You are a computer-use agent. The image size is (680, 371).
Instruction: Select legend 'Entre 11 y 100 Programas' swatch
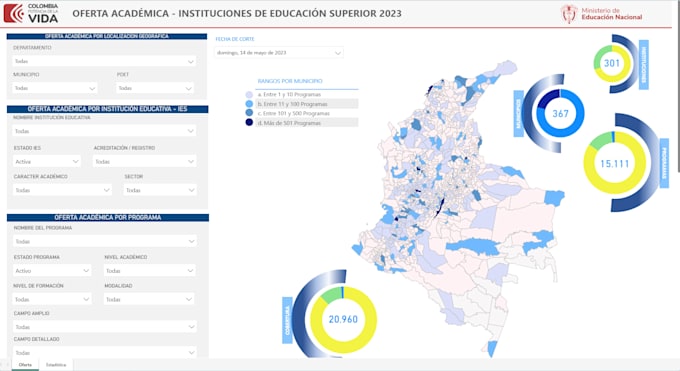coord(249,104)
